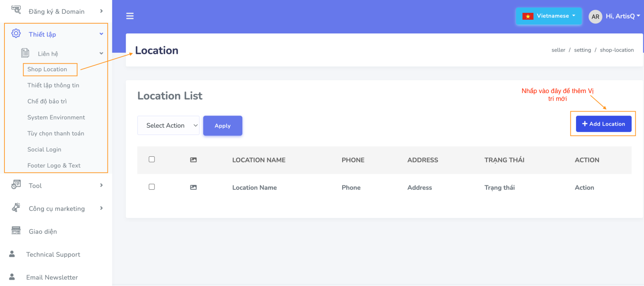Click the Technical Support person icon
Image resolution: width=644 pixels, height=286 pixels.
pyautogui.click(x=12, y=254)
